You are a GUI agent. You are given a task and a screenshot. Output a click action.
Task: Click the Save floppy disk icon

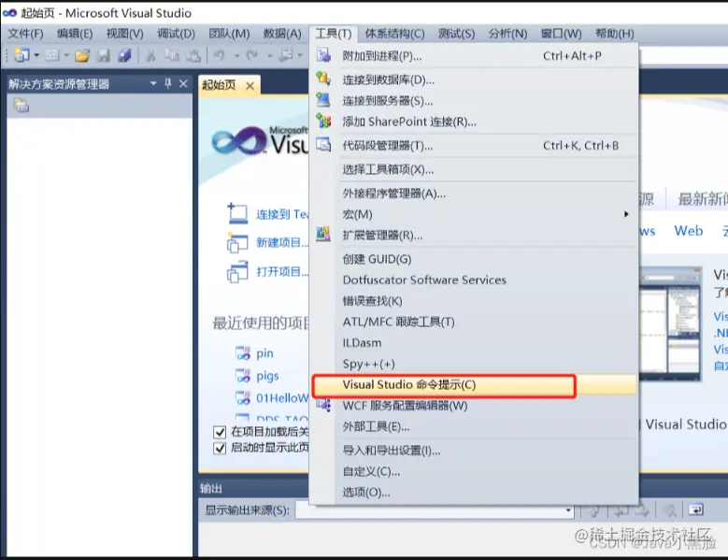104,56
